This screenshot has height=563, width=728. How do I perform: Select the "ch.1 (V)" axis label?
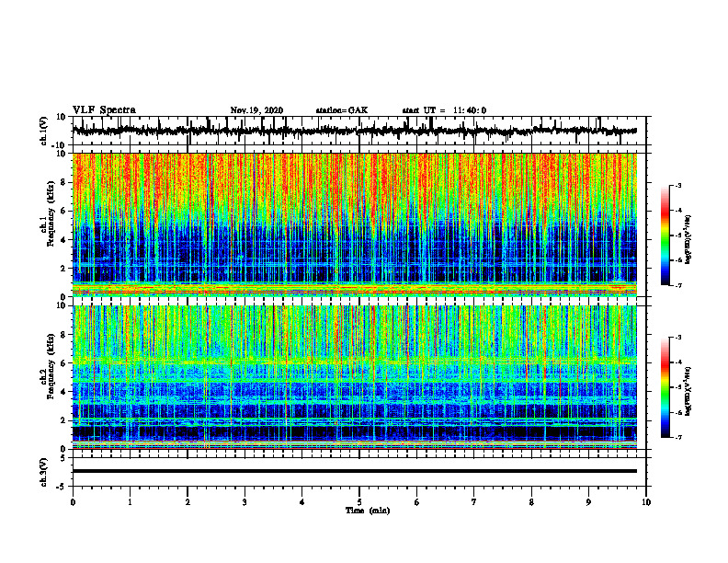(44, 131)
